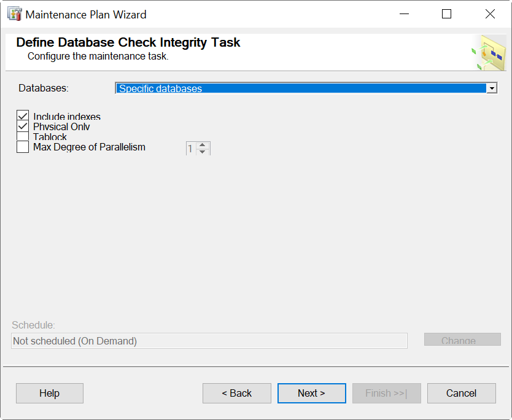Click the arrow on the Specific databases combo
Image resolution: width=512 pixels, height=420 pixels.
tap(492, 88)
